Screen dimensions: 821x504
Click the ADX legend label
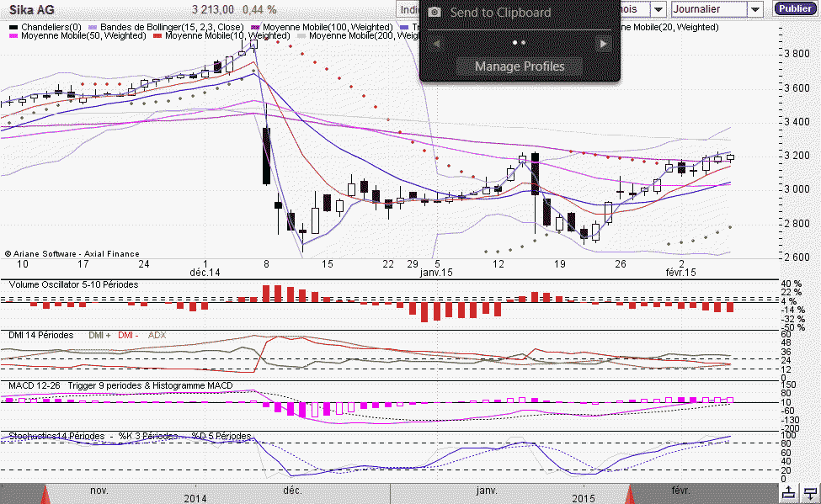click(x=157, y=335)
